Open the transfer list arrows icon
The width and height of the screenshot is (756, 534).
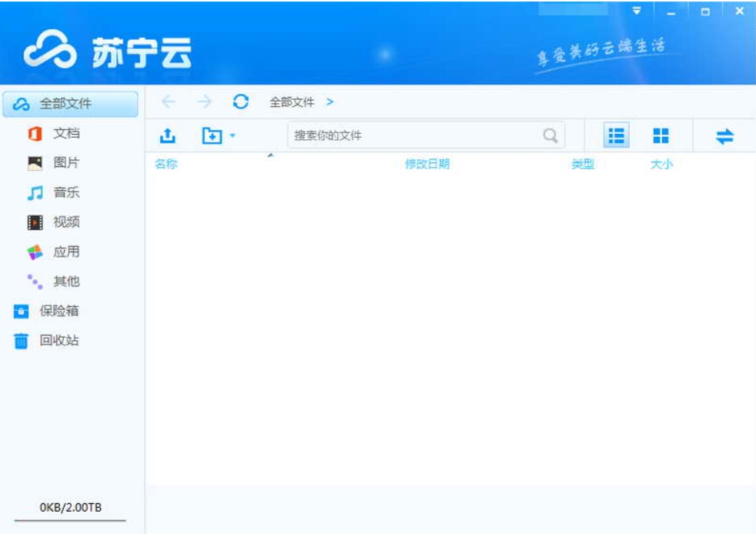click(x=724, y=136)
